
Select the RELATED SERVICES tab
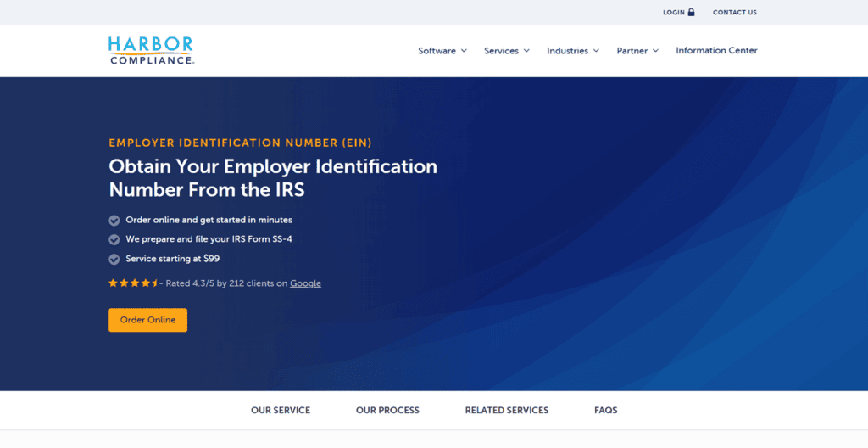pos(507,411)
